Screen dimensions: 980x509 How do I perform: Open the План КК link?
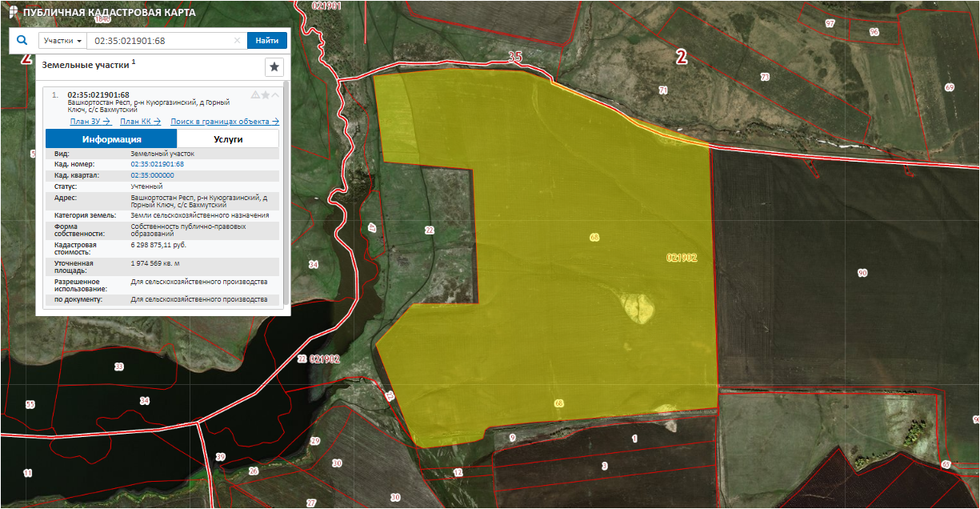click(140, 122)
